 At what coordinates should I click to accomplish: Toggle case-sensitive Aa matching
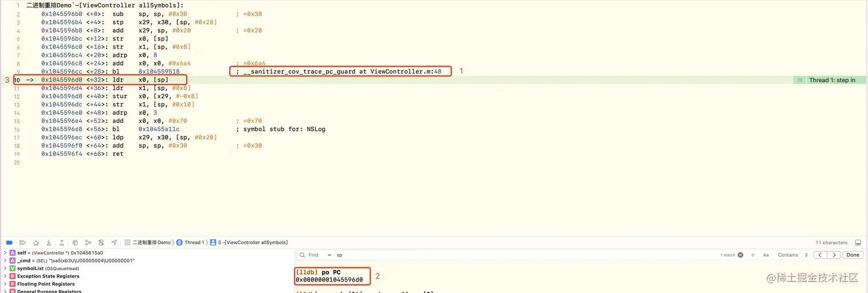(x=766, y=255)
